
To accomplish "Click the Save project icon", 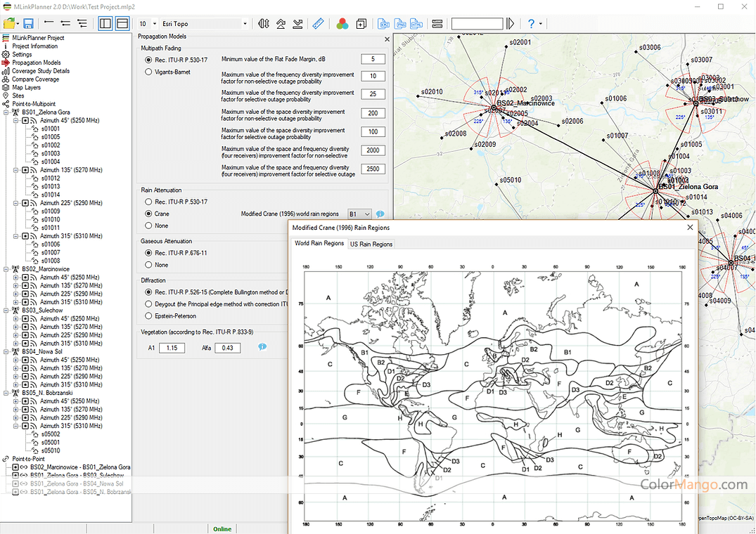I will pyautogui.click(x=28, y=23).
